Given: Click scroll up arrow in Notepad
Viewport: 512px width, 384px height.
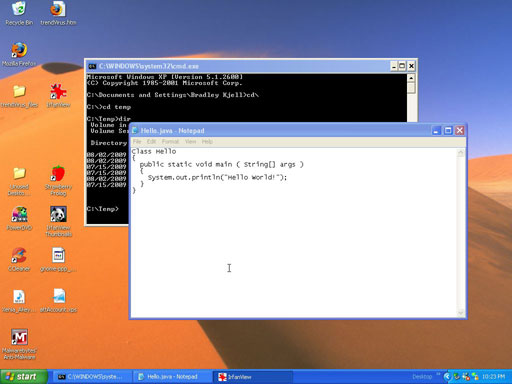Looking at the screenshot, I should [x=461, y=153].
